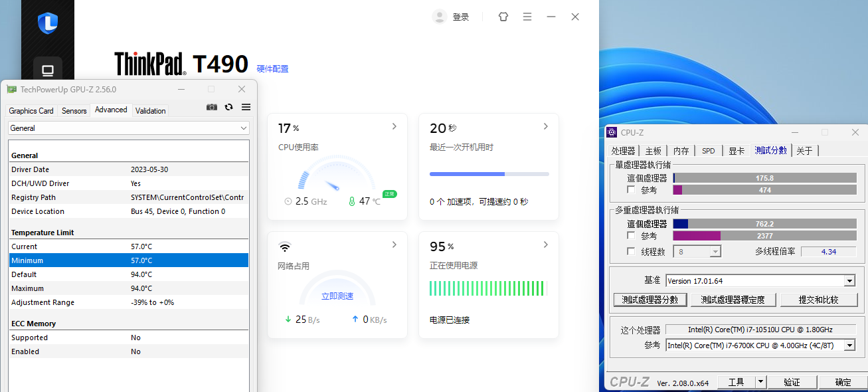868x392 pixels.
Task: Click the GPU-Z refresh icon
Action: [x=229, y=107]
